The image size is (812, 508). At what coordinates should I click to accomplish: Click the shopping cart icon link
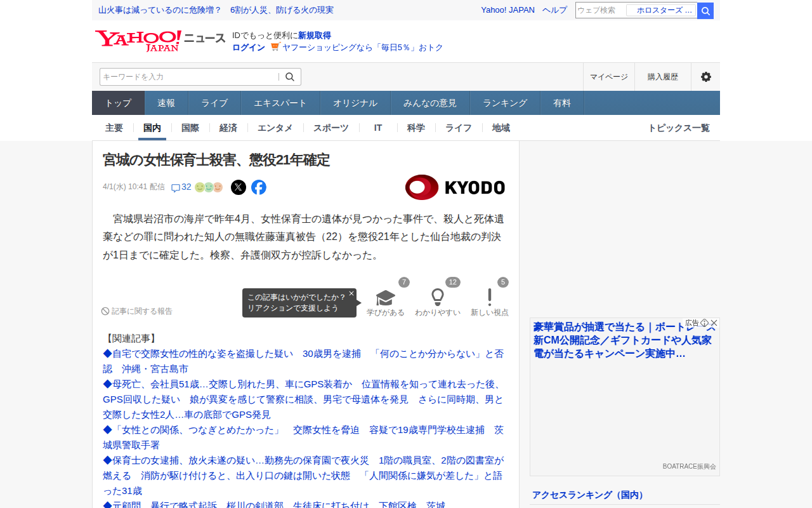pyautogui.click(x=275, y=47)
